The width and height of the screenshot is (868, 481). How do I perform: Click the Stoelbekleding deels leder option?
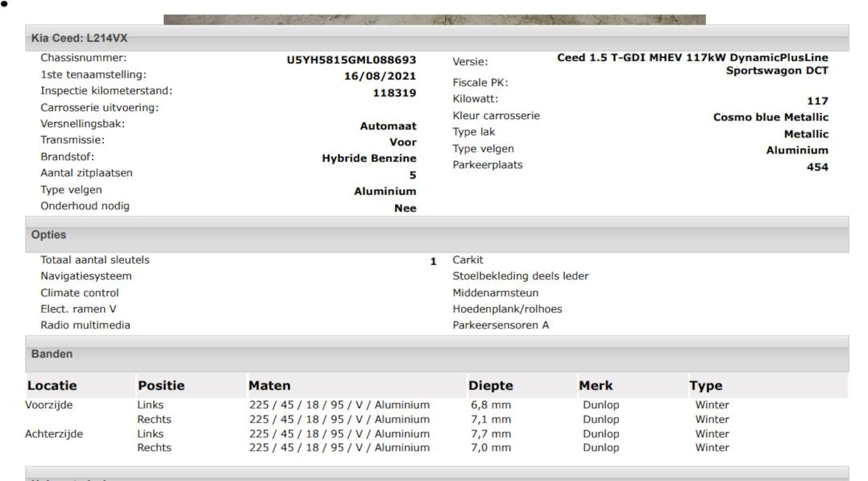tap(520, 276)
